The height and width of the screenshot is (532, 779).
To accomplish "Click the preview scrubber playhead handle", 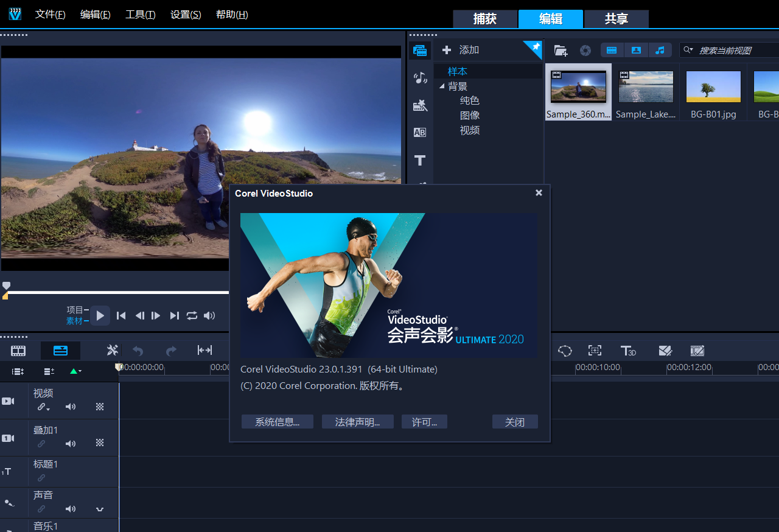I will coord(6,285).
